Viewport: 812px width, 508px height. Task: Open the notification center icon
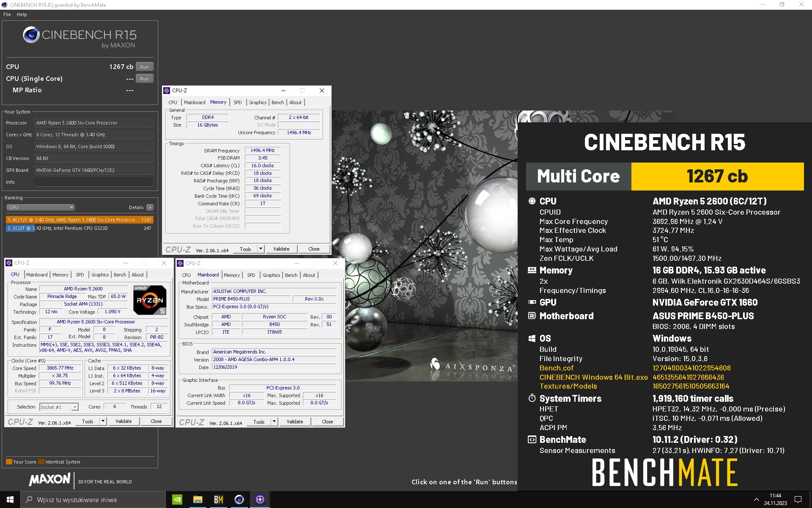tap(798, 500)
